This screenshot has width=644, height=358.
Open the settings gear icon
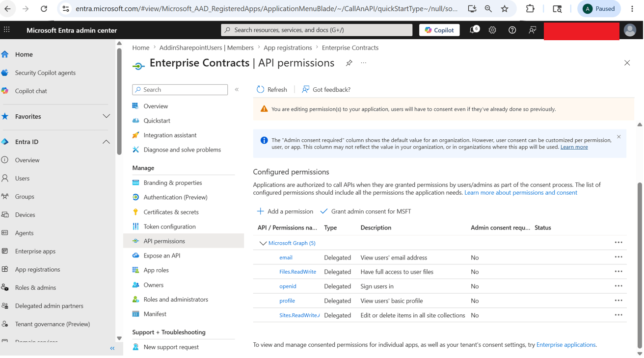click(492, 30)
